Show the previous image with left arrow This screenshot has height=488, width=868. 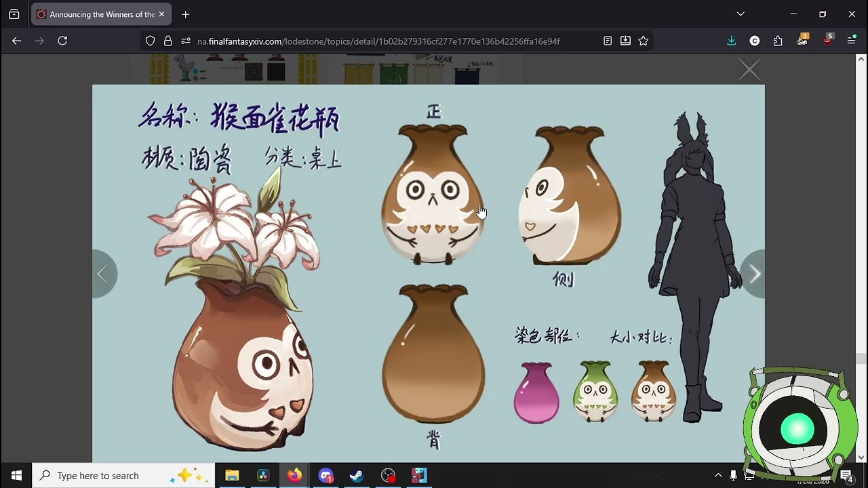[x=103, y=274]
